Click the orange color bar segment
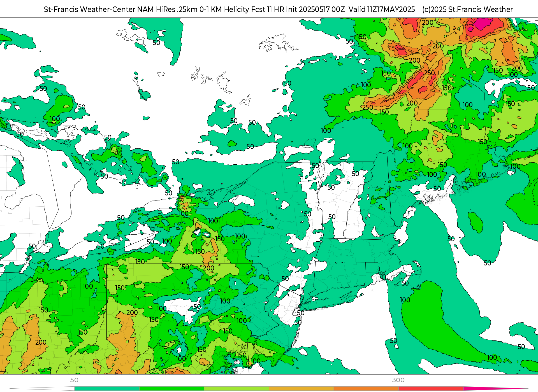Image resolution: width=538 pixels, height=392 pixels. [366, 389]
